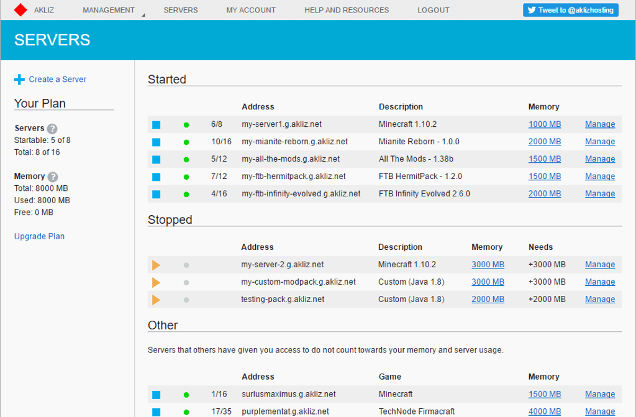Stop the my-ftb-infinity-evolved server
Viewport: 636px width, 417px height.
pyautogui.click(x=156, y=193)
